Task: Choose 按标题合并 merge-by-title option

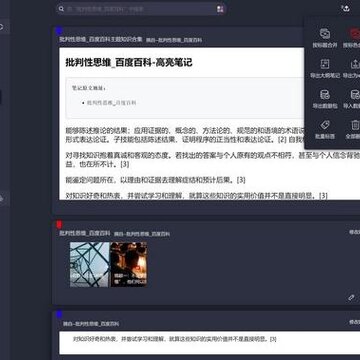Action: pyautogui.click(x=325, y=38)
